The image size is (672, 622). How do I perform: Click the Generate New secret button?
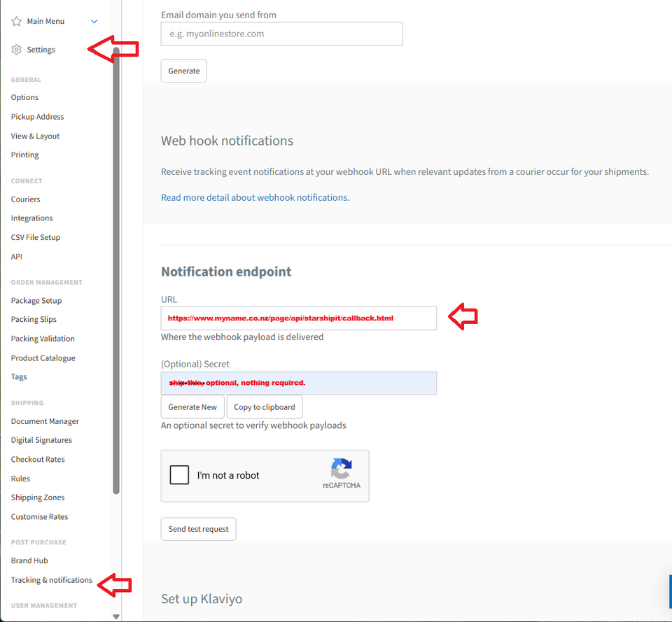tap(192, 407)
